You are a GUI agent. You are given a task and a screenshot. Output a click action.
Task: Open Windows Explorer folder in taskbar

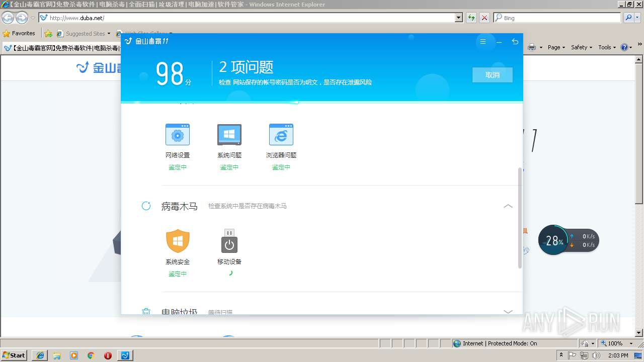click(x=57, y=355)
